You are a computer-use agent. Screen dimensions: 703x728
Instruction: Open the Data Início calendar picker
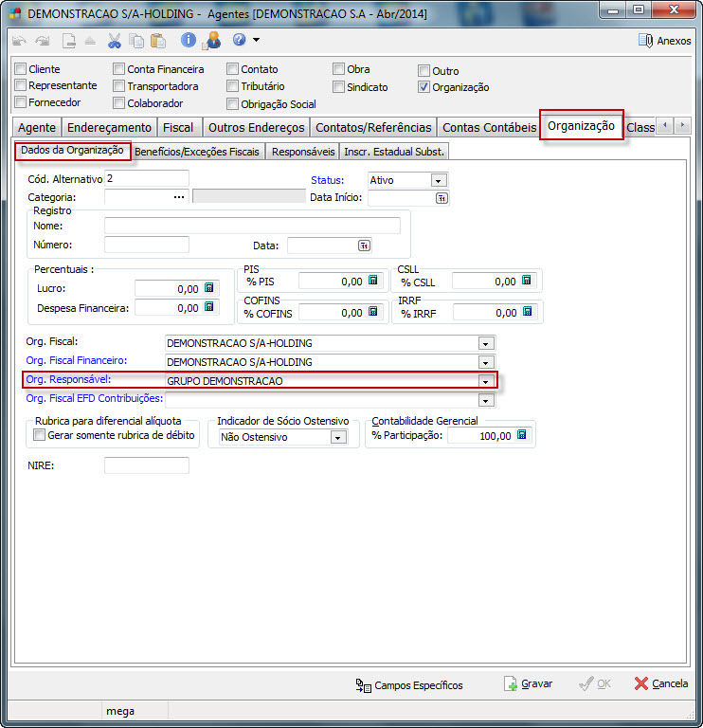tap(442, 198)
